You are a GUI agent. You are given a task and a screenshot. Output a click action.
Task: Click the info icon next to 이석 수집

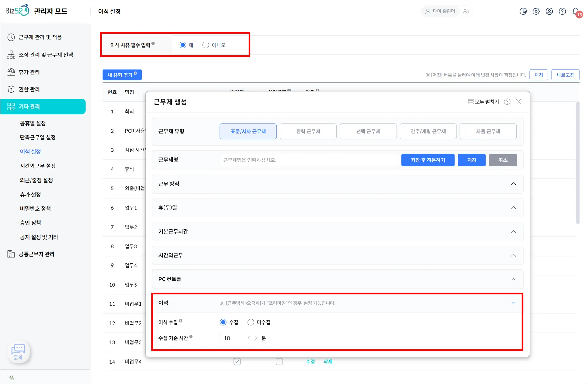click(180, 321)
